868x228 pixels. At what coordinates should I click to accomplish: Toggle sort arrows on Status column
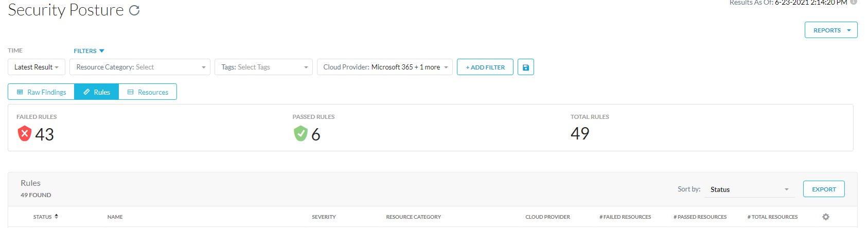click(x=56, y=217)
